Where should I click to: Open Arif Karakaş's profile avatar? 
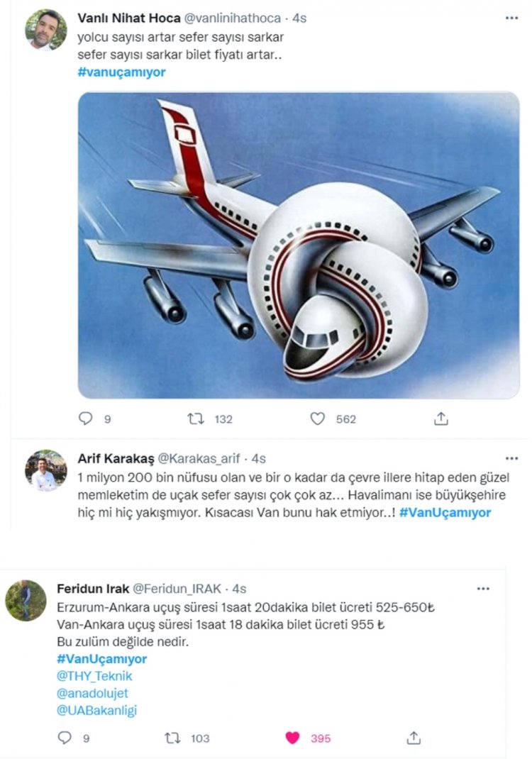pos(46,470)
